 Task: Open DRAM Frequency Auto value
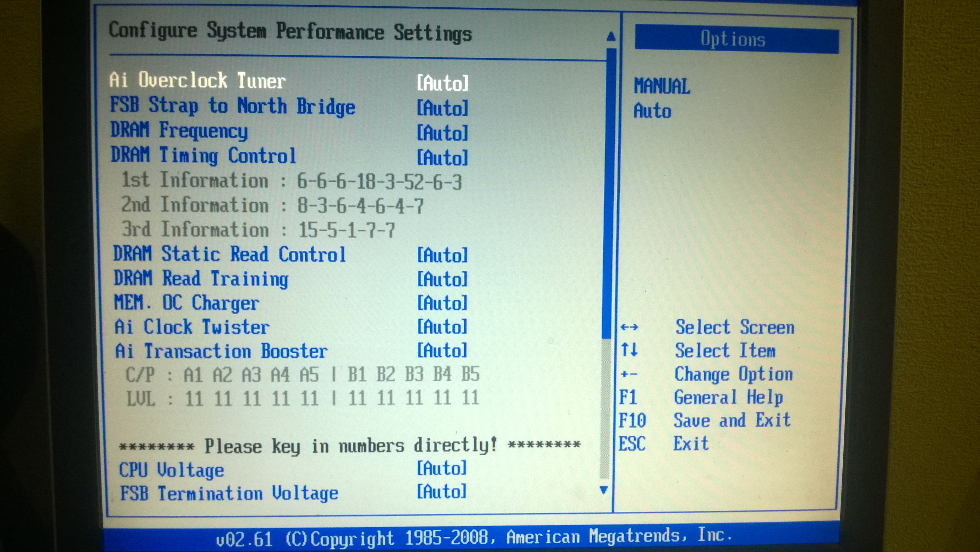[x=442, y=133]
